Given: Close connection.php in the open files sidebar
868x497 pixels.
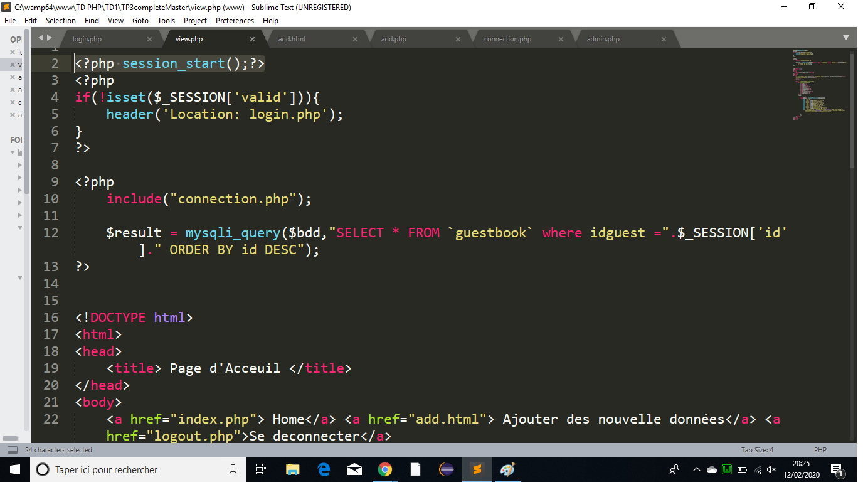Looking at the screenshot, I should 13,102.
